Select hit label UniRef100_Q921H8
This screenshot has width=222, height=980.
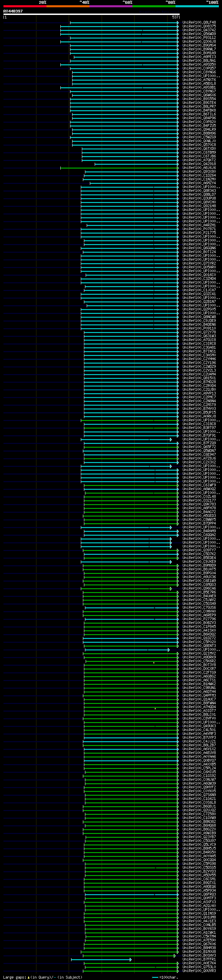pos(199,206)
